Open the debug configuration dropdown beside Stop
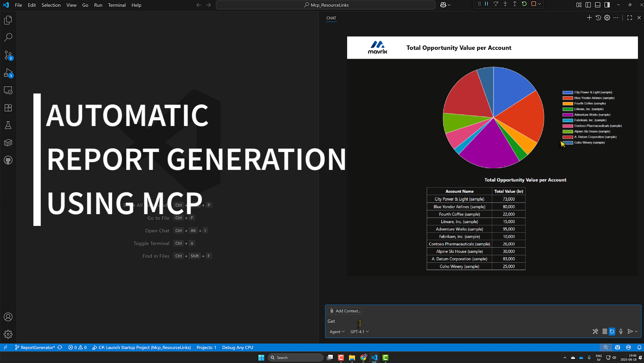The image size is (644, 363). pyautogui.click(x=540, y=4)
